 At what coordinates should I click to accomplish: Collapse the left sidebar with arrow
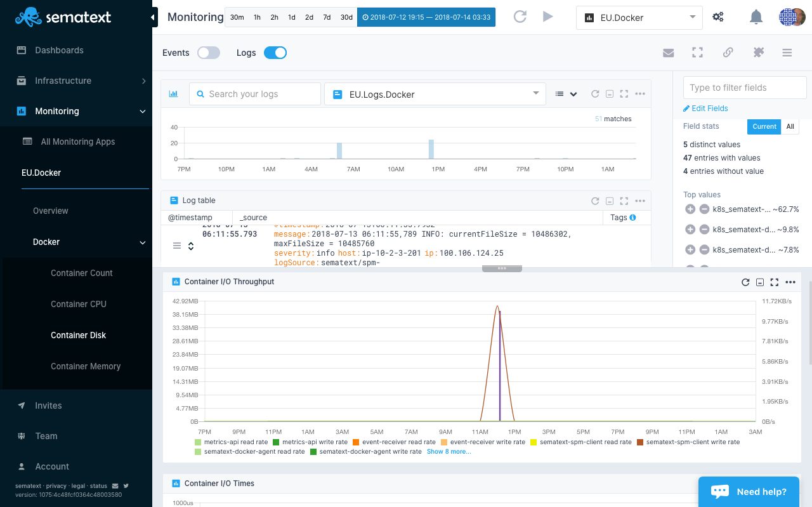pos(154,17)
